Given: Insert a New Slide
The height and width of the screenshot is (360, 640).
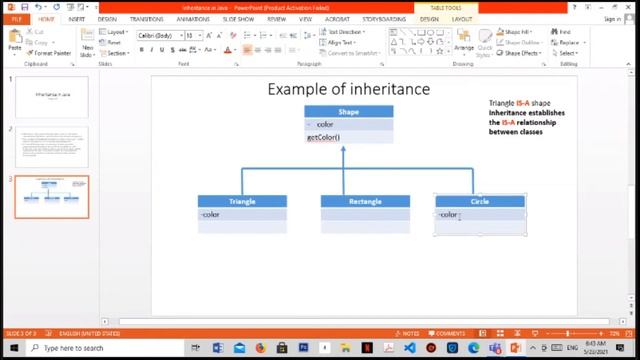Looking at the screenshot, I should tap(87, 43).
